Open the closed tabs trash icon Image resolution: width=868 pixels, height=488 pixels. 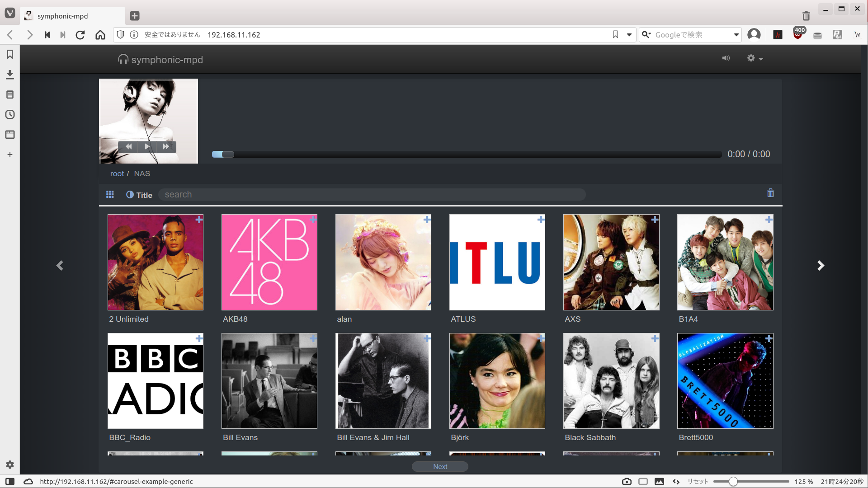click(x=806, y=16)
